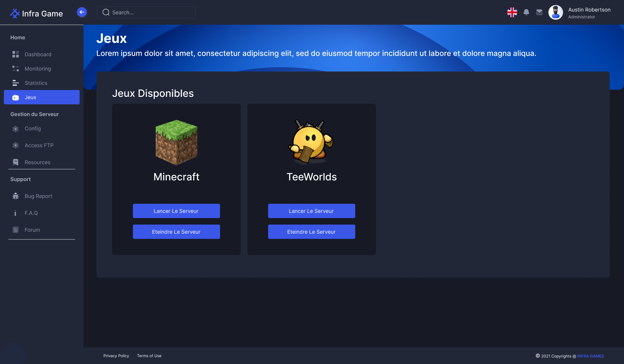This screenshot has width=624, height=364.
Task: Click the Gestion du Serveur section header
Action: [x=34, y=114]
